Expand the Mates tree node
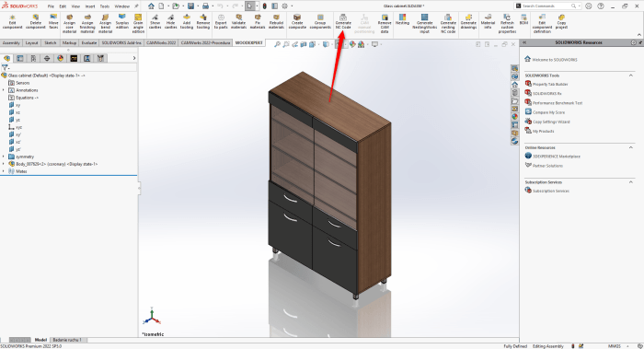 4,171
